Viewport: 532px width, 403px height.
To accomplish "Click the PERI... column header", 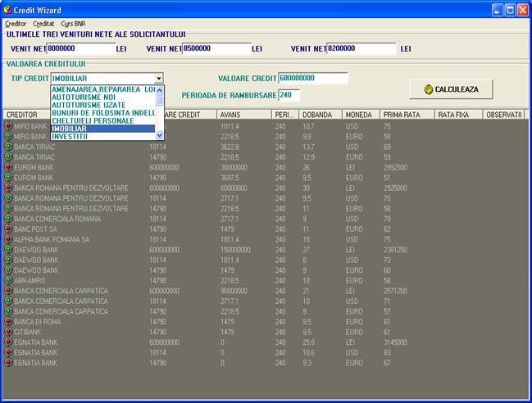I will point(285,115).
